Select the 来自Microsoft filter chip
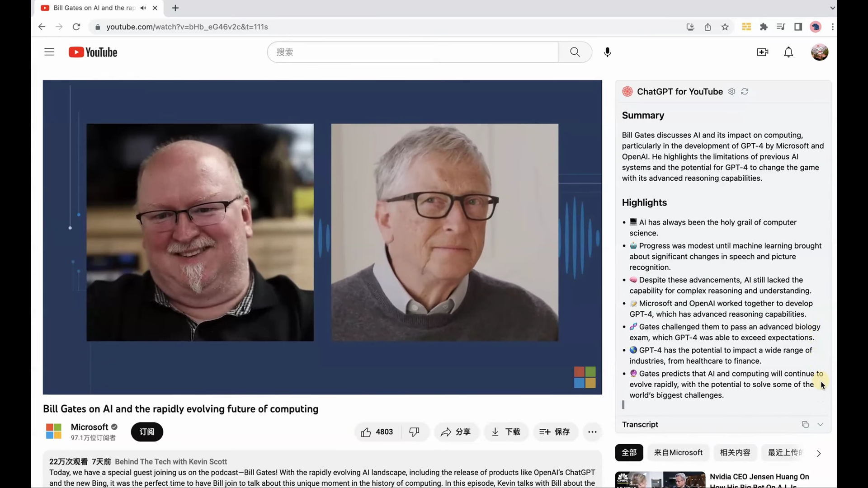This screenshot has width=868, height=488. tap(678, 452)
